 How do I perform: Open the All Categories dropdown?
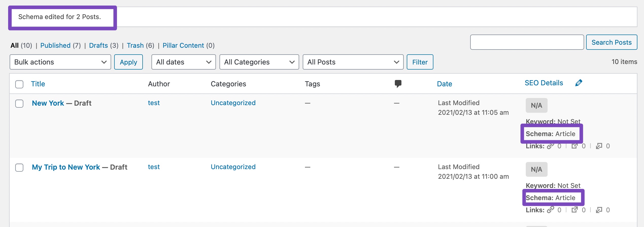[x=259, y=62]
